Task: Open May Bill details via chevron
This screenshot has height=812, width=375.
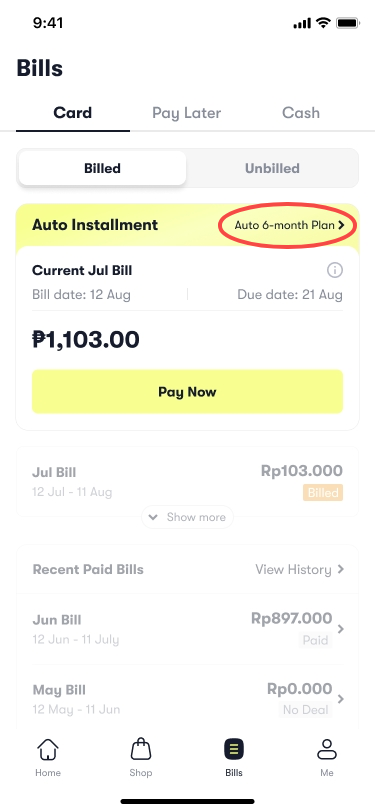Action: pyautogui.click(x=340, y=699)
